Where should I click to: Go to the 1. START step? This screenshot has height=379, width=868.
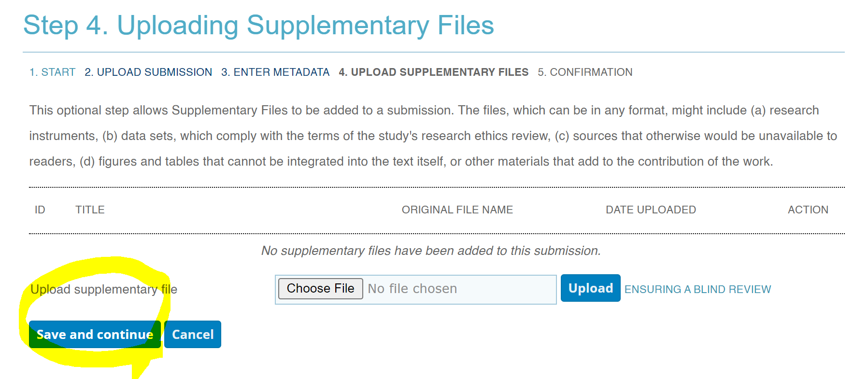click(52, 72)
